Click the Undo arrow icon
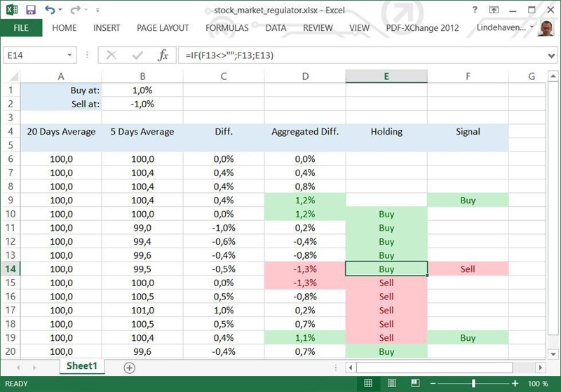Screen dimensions: 561x392 click(x=50, y=10)
